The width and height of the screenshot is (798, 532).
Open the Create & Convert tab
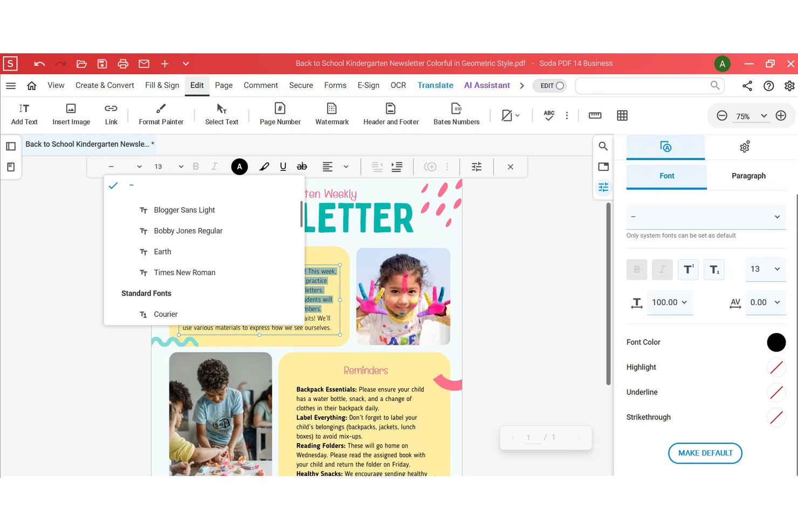point(105,85)
